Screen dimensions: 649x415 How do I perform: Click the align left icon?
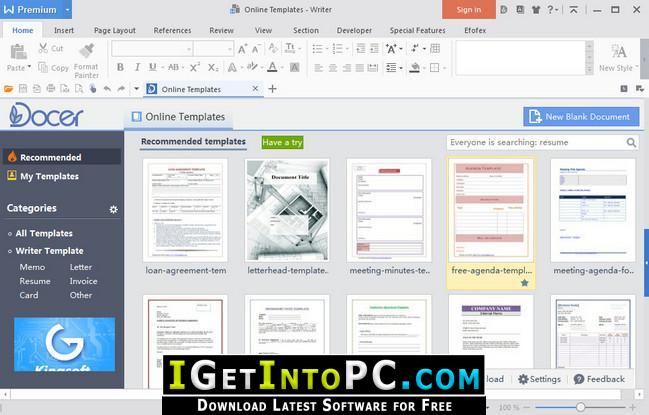[x=318, y=68]
